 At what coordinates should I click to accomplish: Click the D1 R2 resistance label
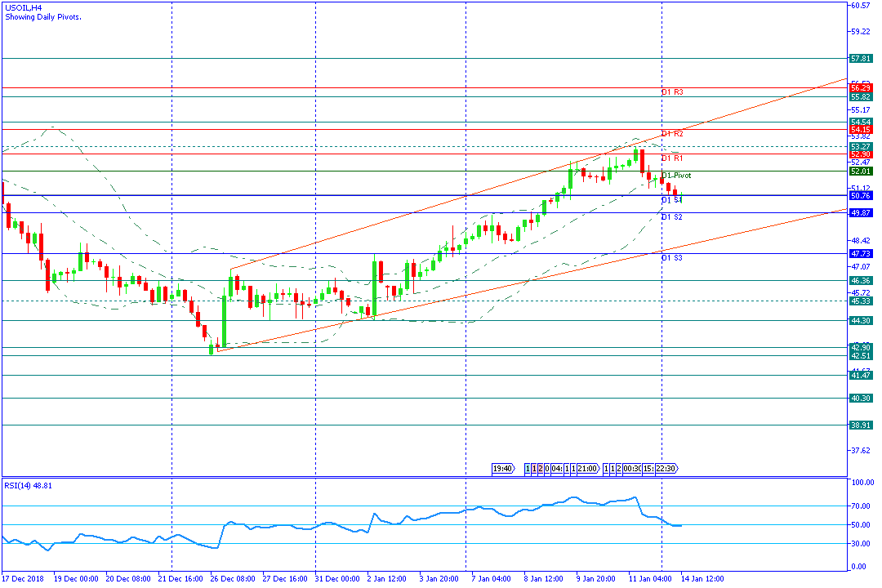tap(672, 133)
